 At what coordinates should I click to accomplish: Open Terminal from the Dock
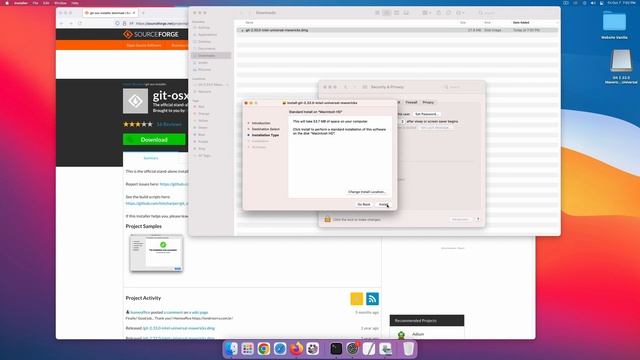click(x=336, y=349)
